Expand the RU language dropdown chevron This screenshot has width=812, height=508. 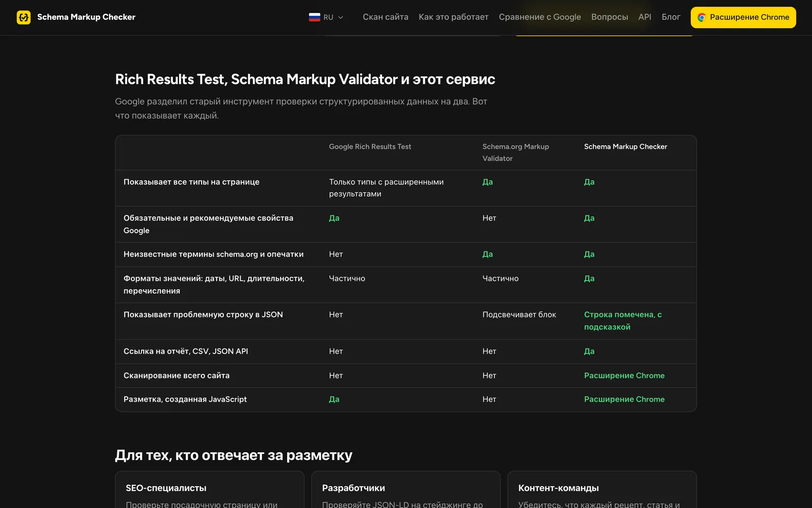tap(341, 17)
